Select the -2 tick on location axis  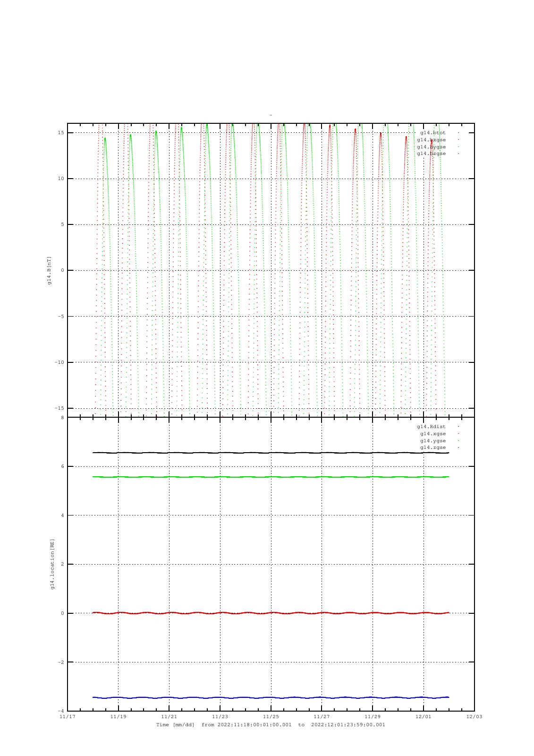coord(61,662)
